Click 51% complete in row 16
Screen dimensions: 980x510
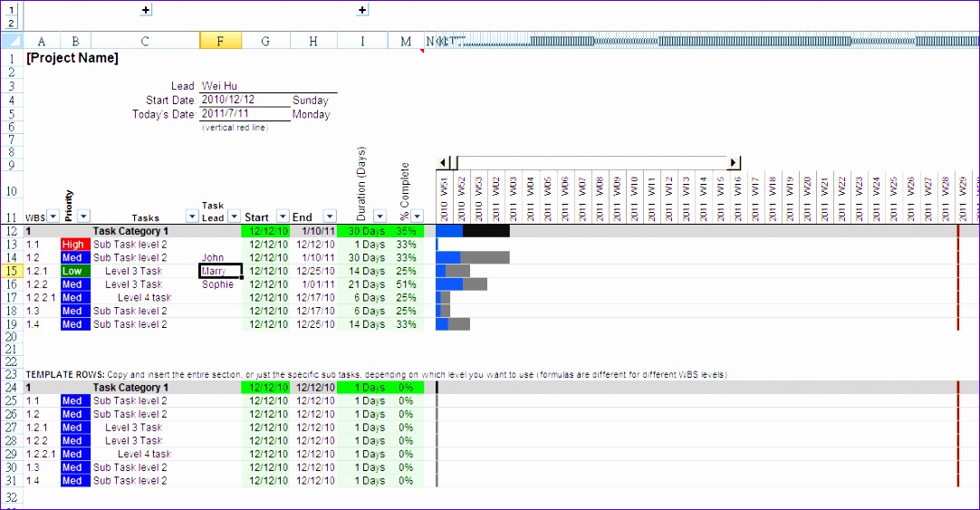pyautogui.click(x=407, y=284)
